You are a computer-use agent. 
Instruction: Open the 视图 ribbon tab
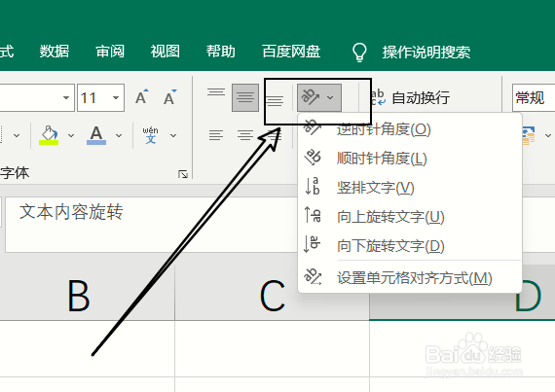pos(166,52)
